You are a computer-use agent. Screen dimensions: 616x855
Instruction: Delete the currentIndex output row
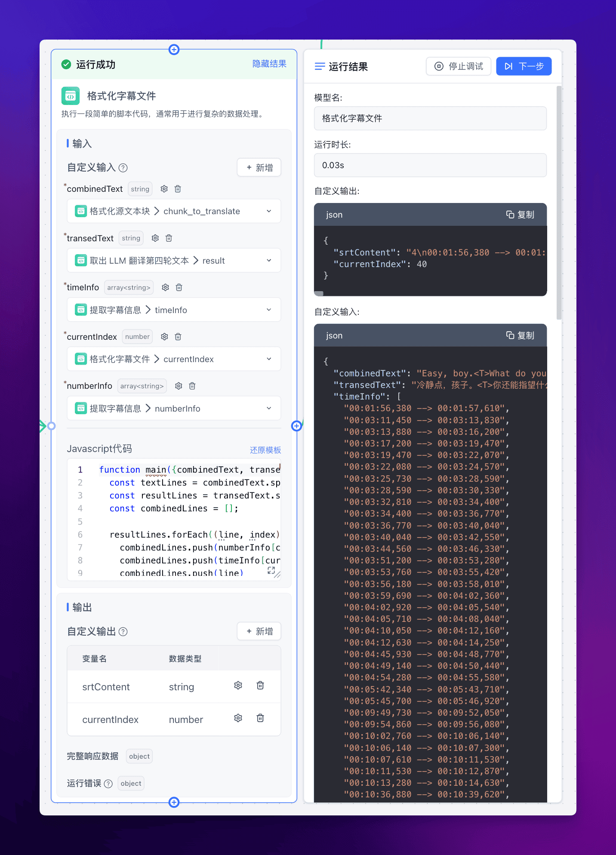(260, 718)
